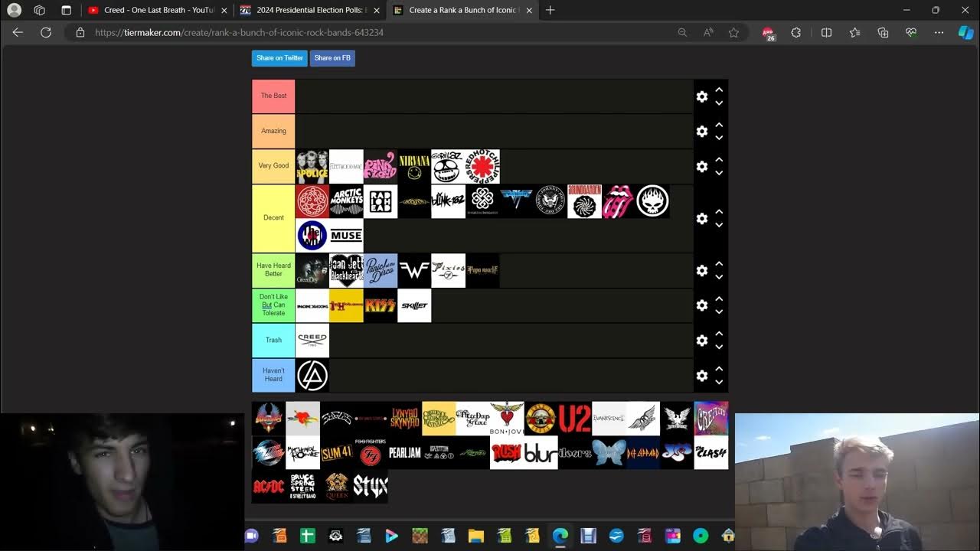Move Amazing tier up with arrow
Image resolution: width=980 pixels, height=551 pixels.
(x=719, y=125)
